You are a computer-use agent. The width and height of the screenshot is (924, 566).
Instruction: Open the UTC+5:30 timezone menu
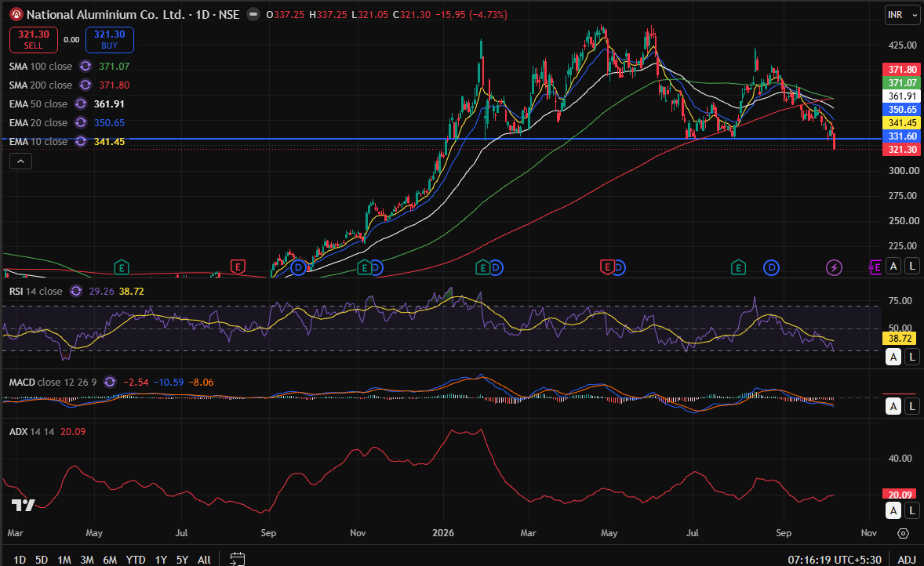point(835,560)
